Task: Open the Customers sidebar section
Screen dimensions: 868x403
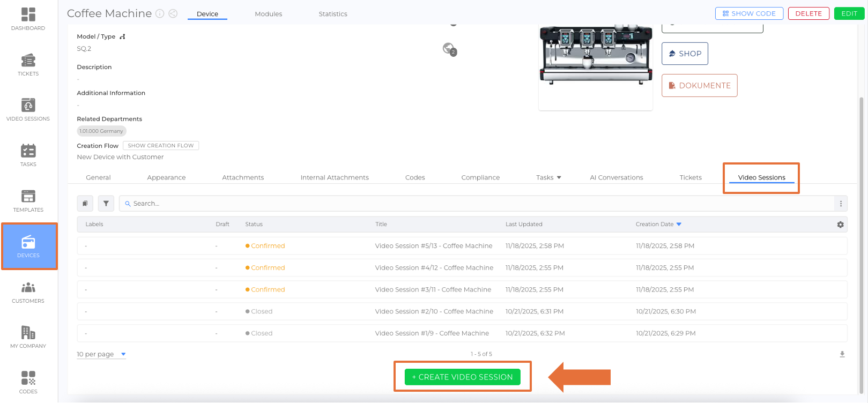Action: [28, 292]
